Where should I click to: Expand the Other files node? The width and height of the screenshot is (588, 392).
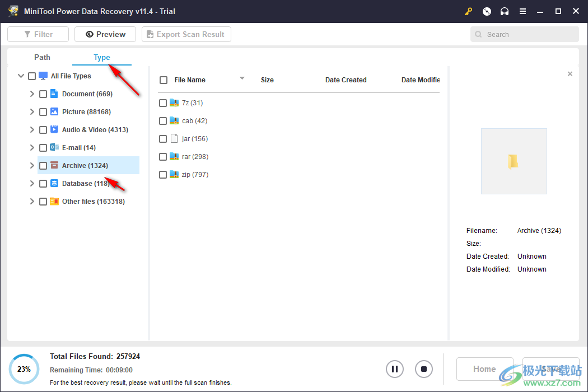pos(32,202)
